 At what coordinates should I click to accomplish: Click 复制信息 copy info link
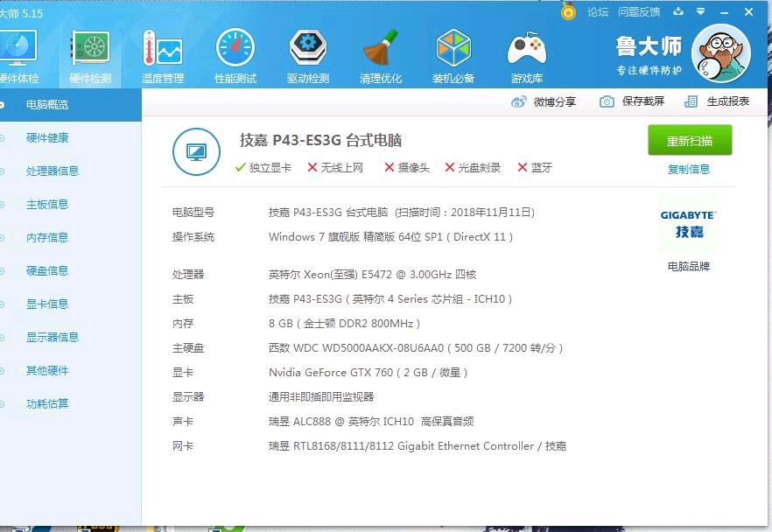click(x=688, y=169)
